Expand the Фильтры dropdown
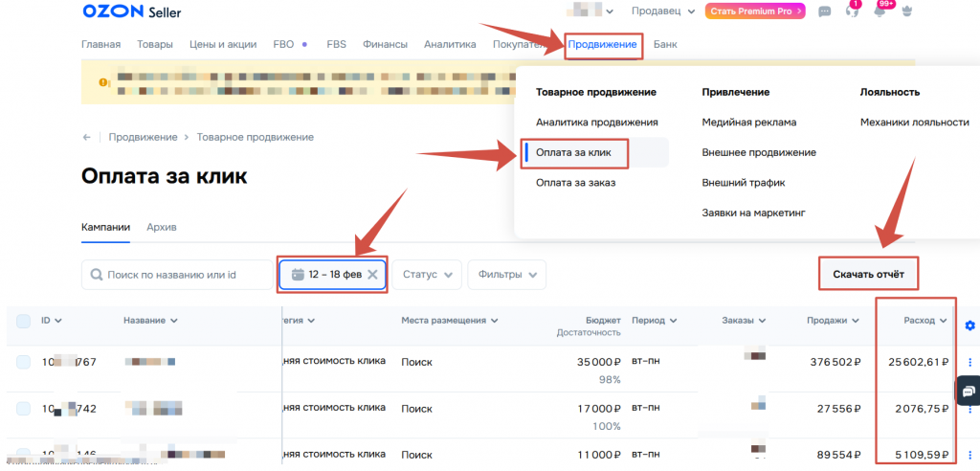This screenshot has width=980, height=471. pyautogui.click(x=506, y=274)
